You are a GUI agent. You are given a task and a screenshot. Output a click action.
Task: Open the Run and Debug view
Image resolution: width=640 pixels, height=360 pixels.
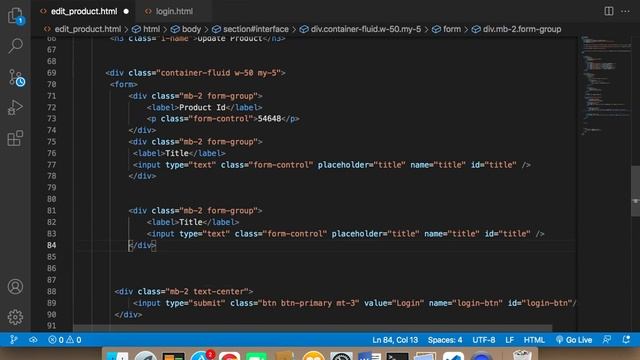point(16,107)
